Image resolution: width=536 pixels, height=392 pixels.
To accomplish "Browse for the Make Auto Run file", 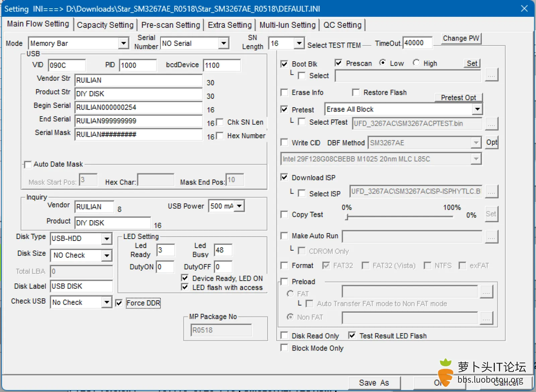I will click(491, 237).
